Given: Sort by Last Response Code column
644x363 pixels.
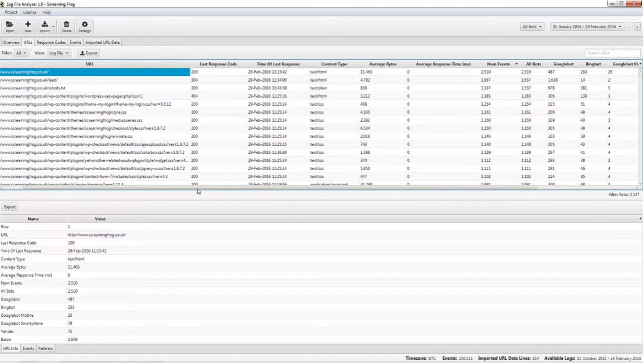Looking at the screenshot, I should [218, 64].
